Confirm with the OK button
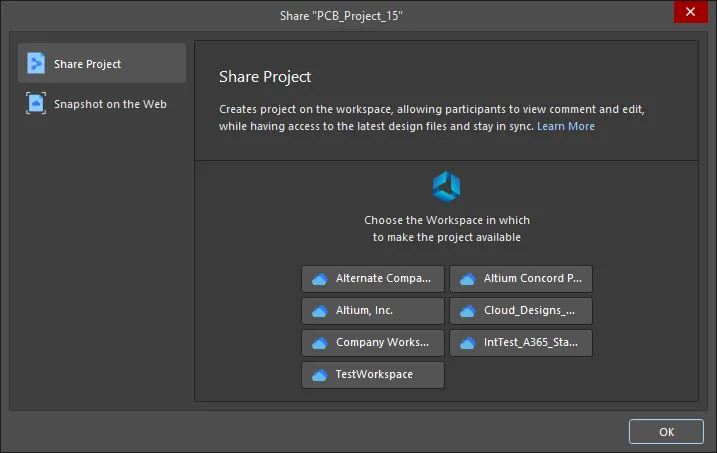717x453 pixels. point(666,432)
